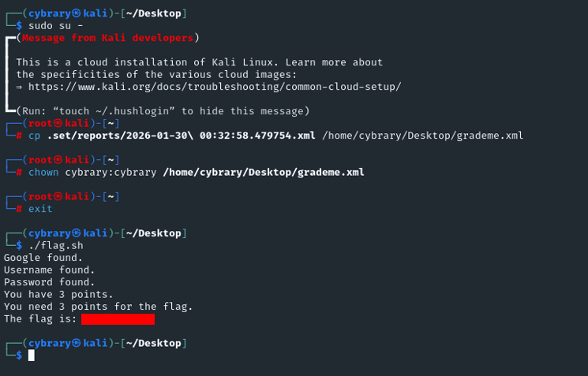Click the $ sign before sudo su
Image resolution: width=588 pixels, height=376 pixels.
click(19, 26)
